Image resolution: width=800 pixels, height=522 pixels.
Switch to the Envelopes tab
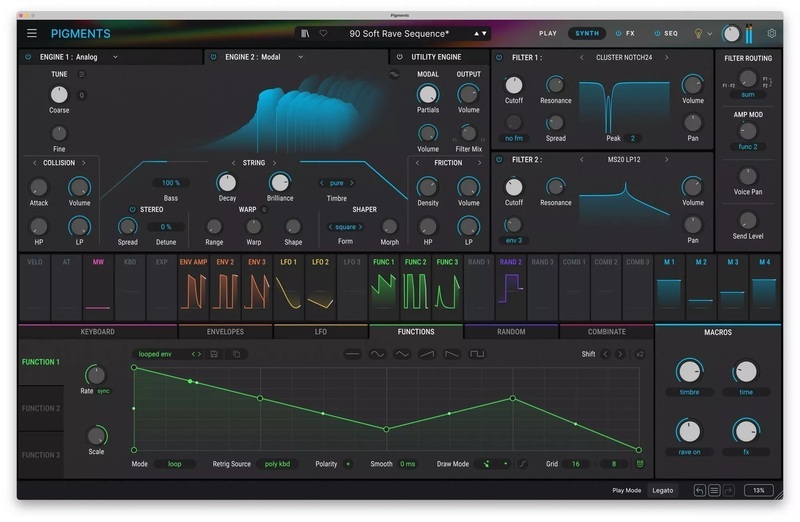tap(225, 331)
